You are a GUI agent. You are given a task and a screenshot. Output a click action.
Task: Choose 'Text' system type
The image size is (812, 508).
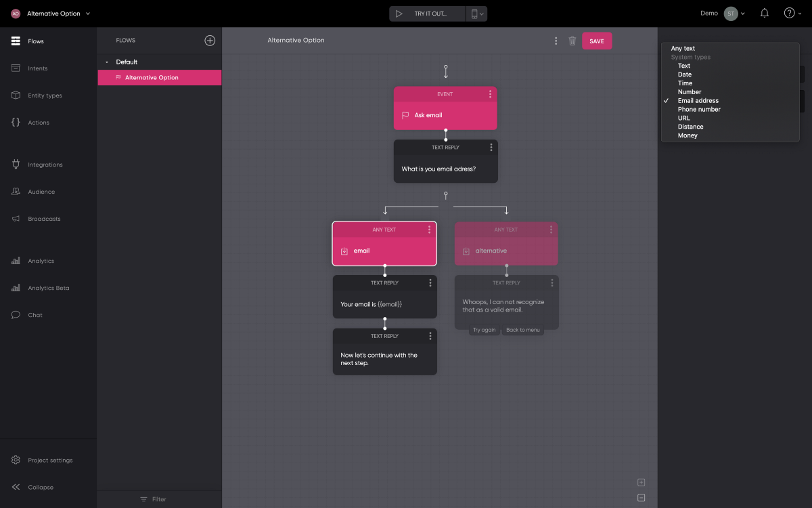730,66
